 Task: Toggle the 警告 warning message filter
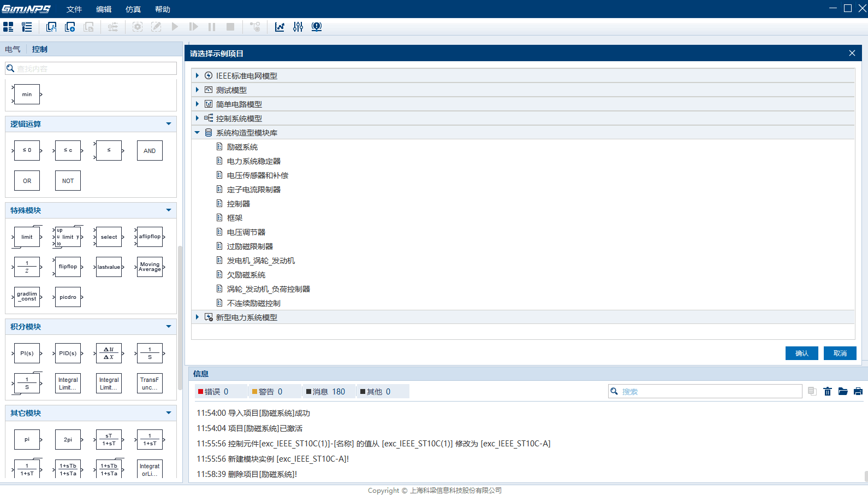(x=267, y=391)
